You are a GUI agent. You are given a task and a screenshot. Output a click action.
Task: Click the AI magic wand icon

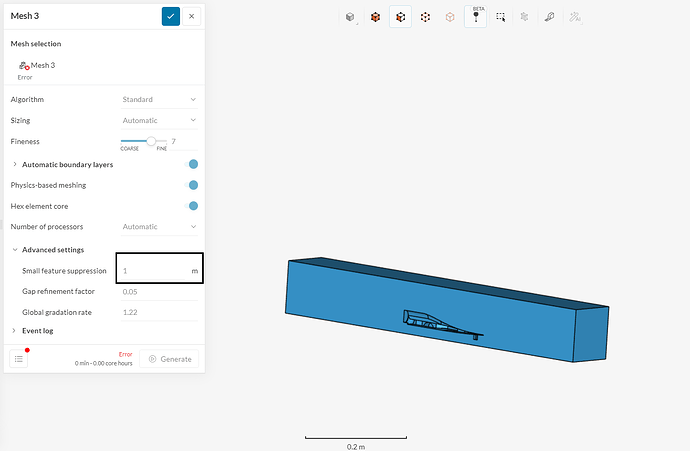[x=575, y=17]
